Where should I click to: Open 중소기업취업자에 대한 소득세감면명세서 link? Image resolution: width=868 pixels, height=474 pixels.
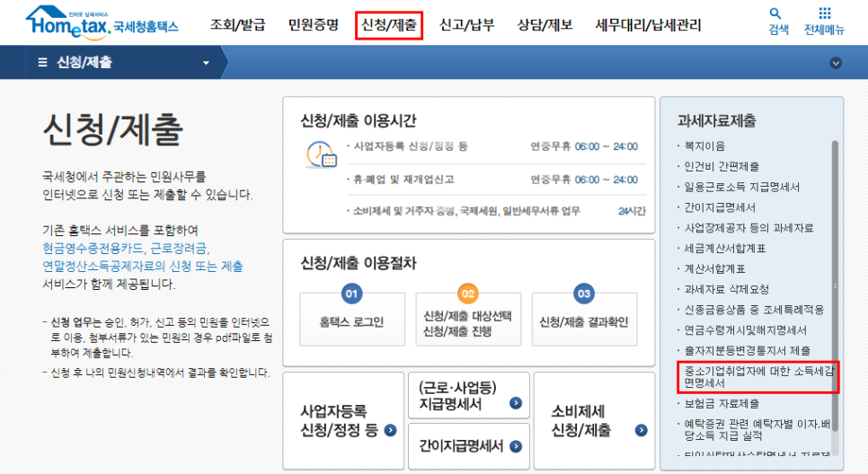tap(758, 377)
